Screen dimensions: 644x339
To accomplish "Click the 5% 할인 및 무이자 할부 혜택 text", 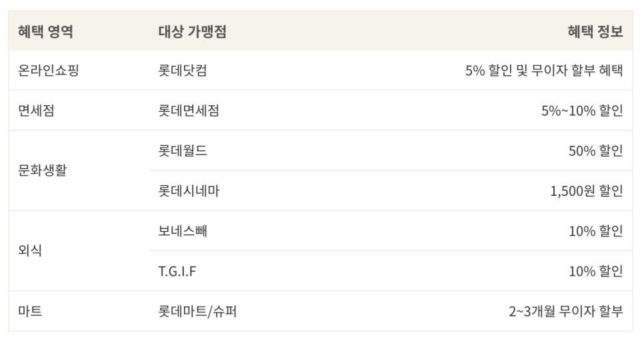I will click(544, 70).
